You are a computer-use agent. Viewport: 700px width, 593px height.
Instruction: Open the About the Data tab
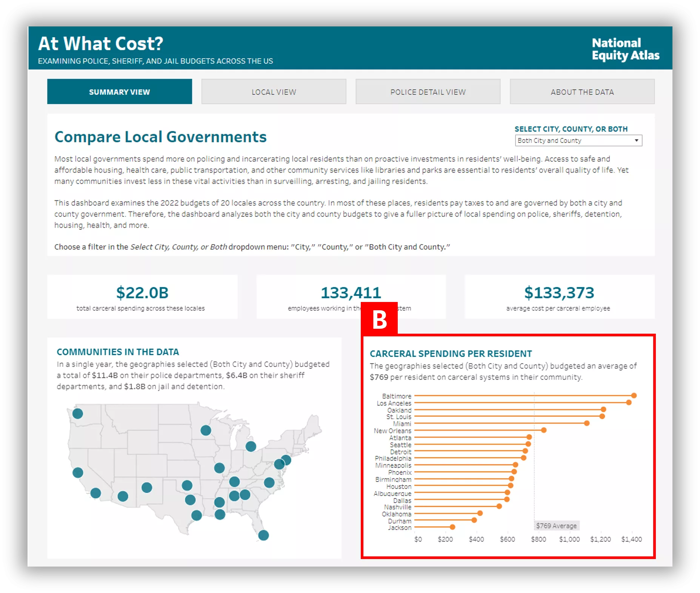[x=582, y=92]
